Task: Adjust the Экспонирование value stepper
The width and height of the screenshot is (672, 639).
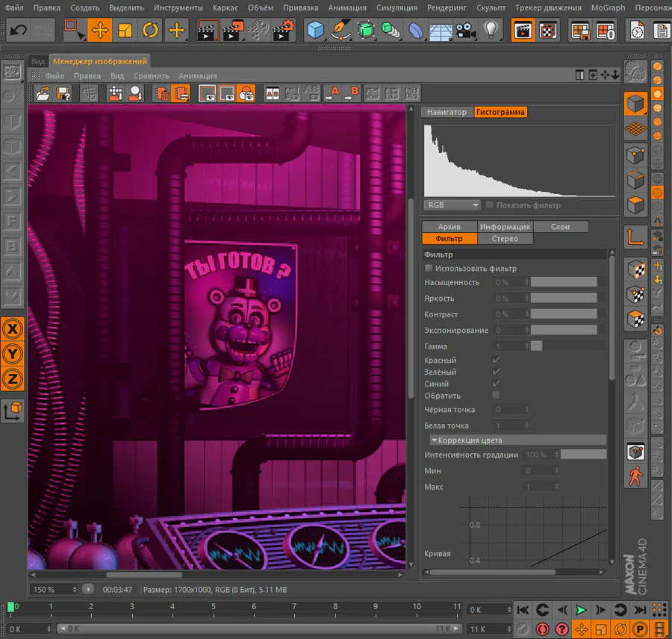Action: (x=526, y=331)
